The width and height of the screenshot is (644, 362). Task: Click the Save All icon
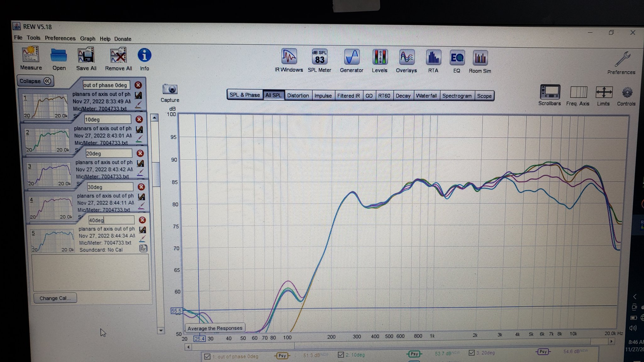(86, 56)
